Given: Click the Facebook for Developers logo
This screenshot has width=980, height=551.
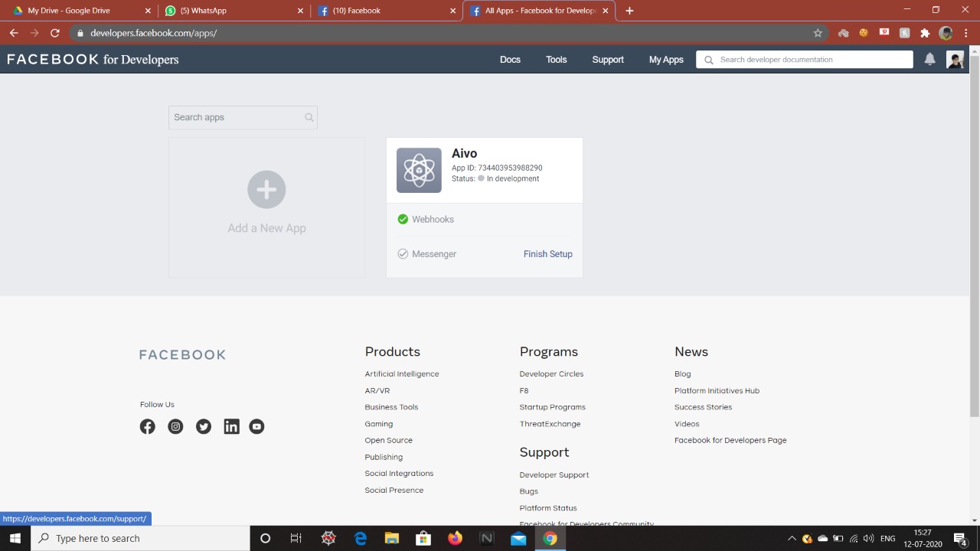Looking at the screenshot, I should (x=93, y=60).
